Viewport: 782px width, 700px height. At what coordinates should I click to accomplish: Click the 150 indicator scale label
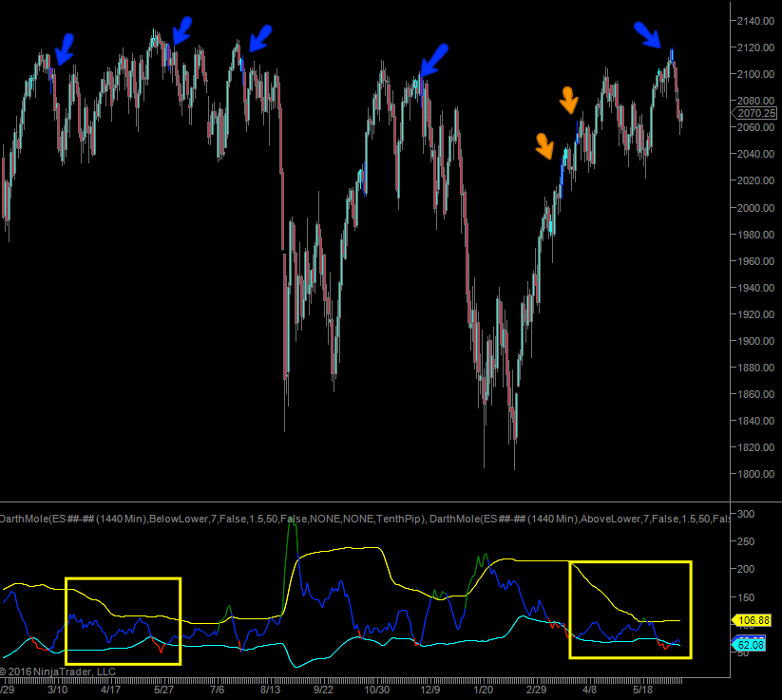click(746, 597)
